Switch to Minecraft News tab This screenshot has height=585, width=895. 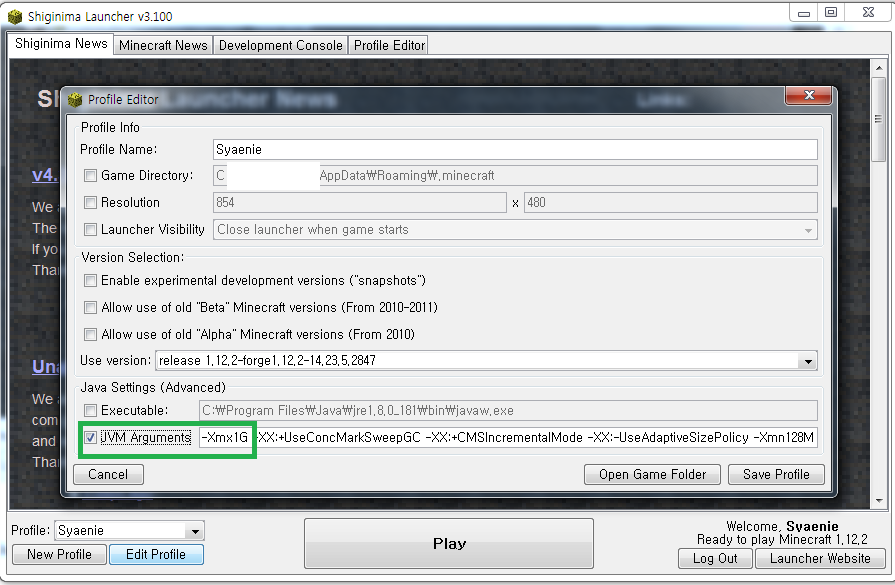163,46
